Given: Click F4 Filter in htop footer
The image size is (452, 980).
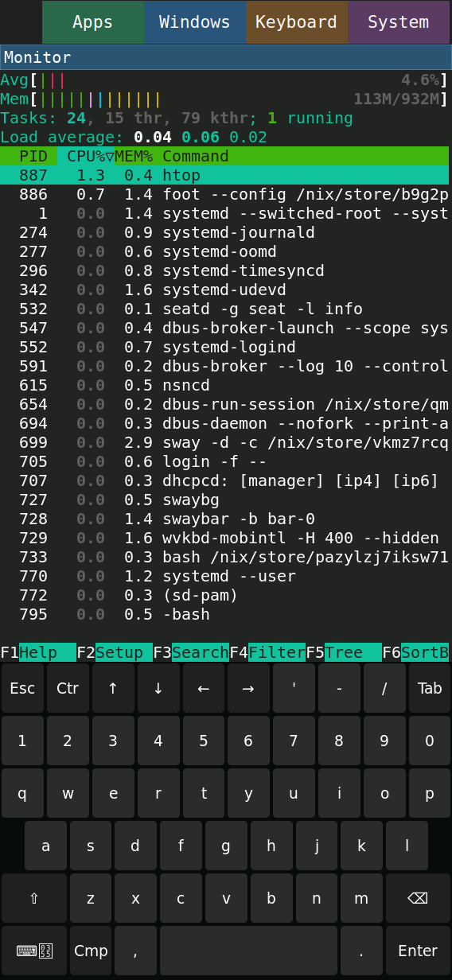Looking at the screenshot, I should point(267,652).
